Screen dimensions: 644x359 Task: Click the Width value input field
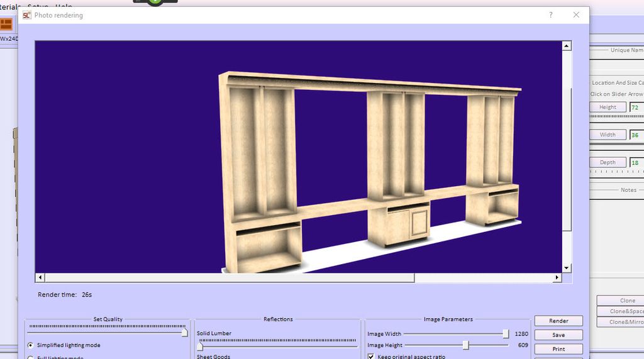[x=636, y=135]
